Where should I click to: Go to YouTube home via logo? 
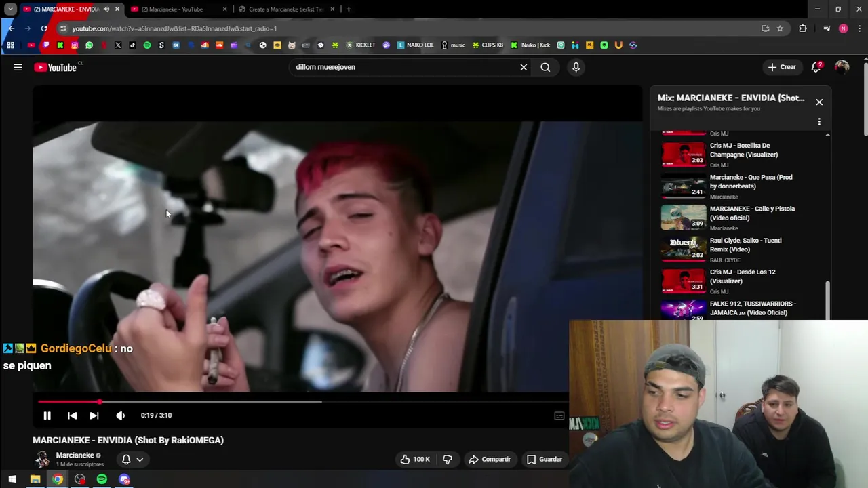coord(56,67)
